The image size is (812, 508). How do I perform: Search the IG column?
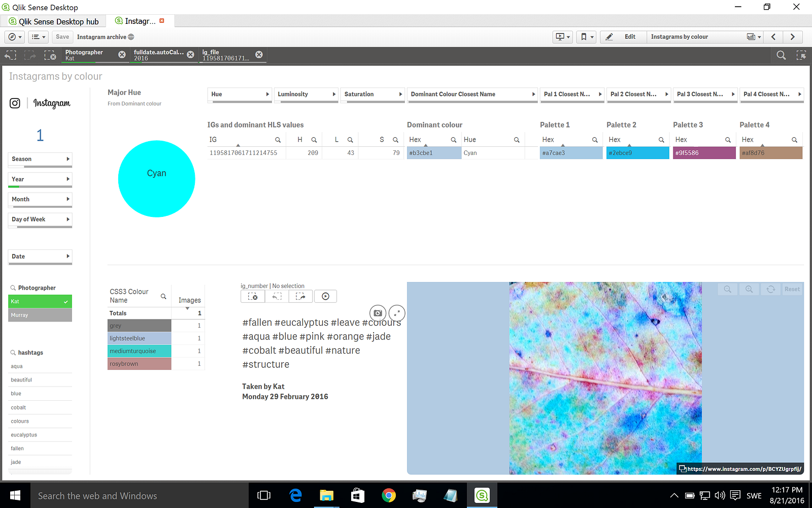[278, 140]
